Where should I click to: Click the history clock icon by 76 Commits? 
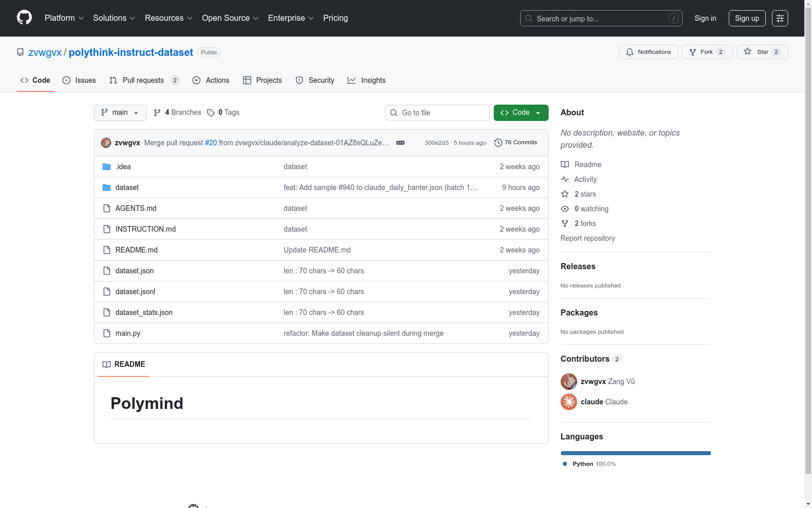click(x=498, y=143)
